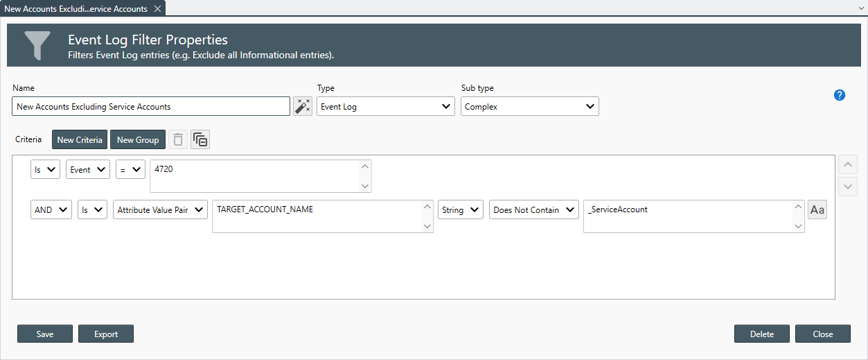Image resolution: width=868 pixels, height=360 pixels.
Task: Click the New Criteria button
Action: coord(80,140)
